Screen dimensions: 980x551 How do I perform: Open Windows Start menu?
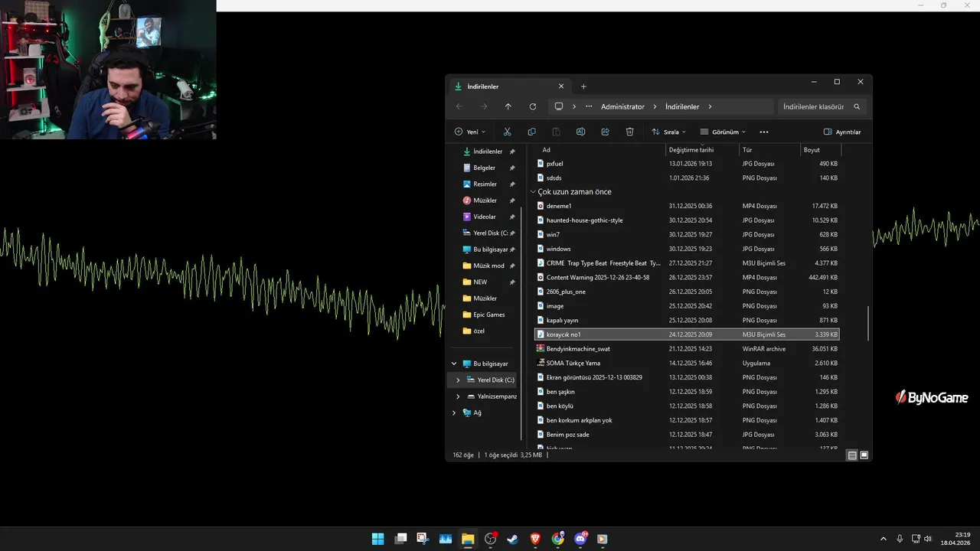pos(377,539)
